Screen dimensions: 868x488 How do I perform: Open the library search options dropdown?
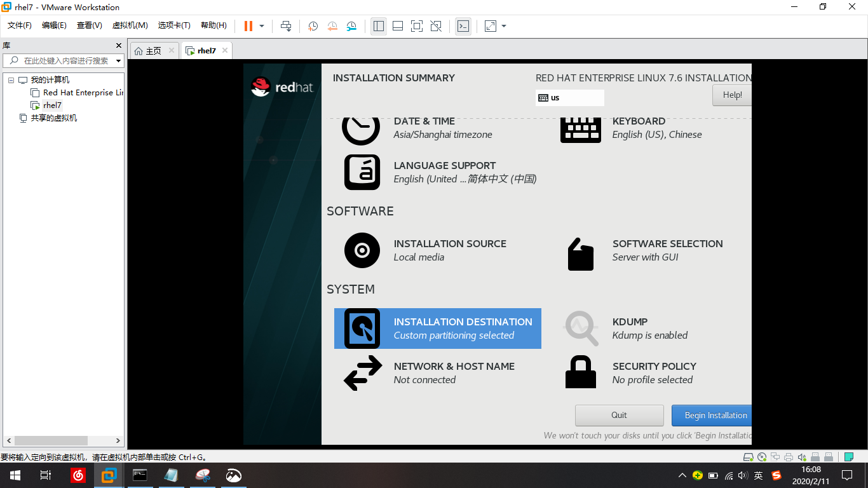tap(118, 61)
